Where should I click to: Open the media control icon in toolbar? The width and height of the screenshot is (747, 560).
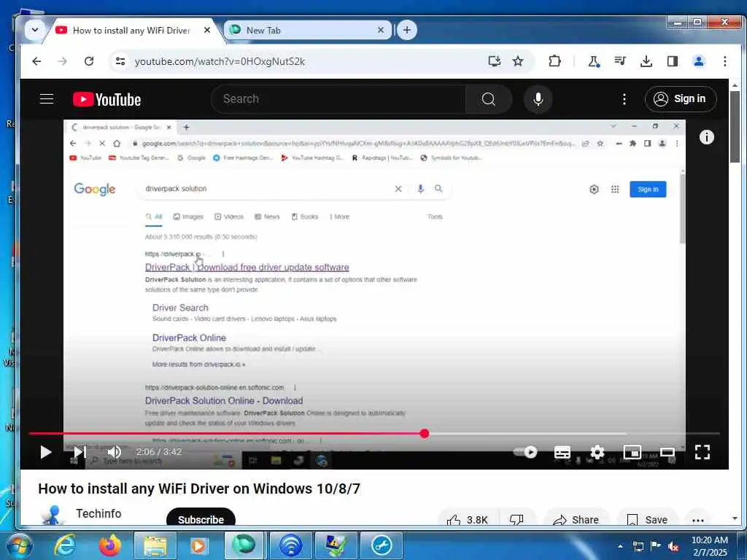(620, 61)
